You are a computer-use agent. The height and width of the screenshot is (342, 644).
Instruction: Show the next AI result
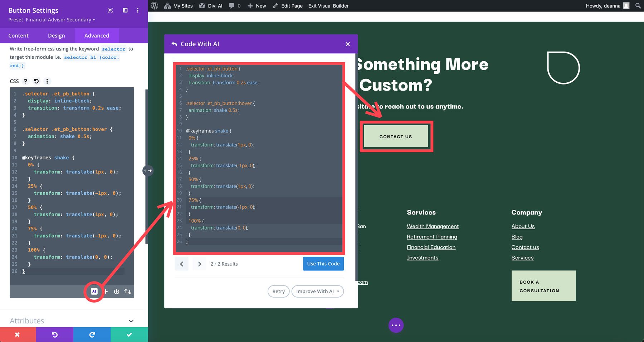200,264
